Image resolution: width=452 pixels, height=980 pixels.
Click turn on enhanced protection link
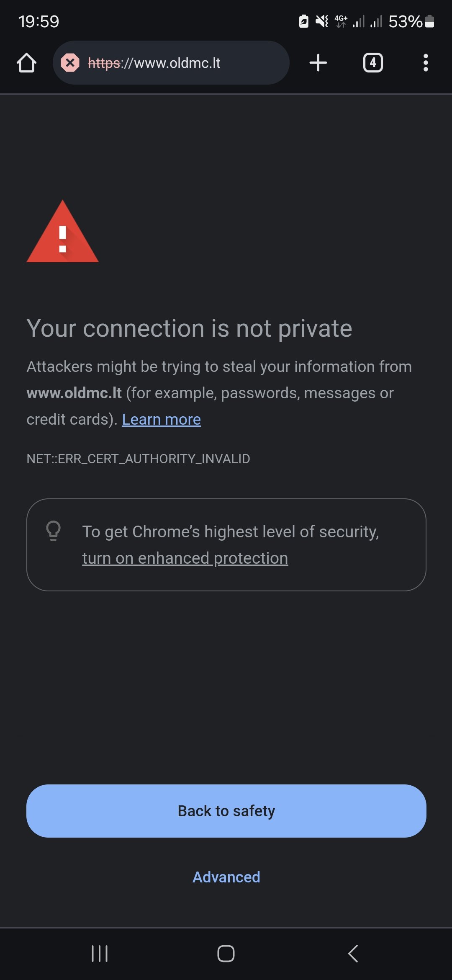click(x=185, y=558)
